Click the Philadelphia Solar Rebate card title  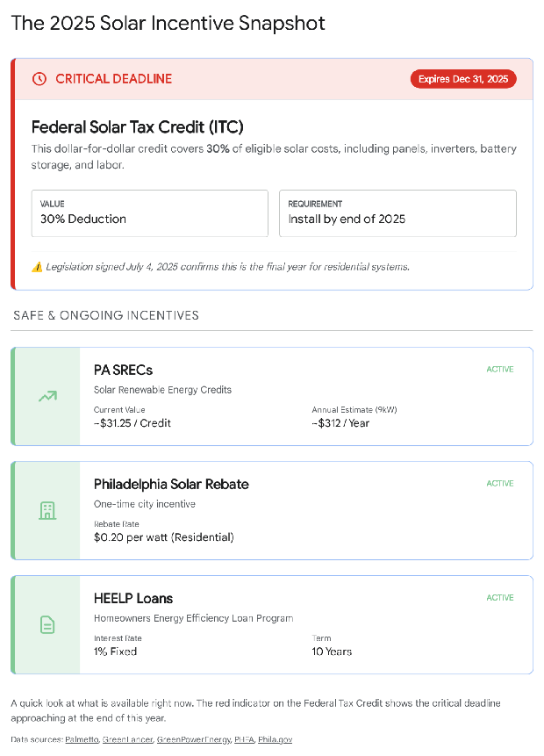(x=171, y=484)
